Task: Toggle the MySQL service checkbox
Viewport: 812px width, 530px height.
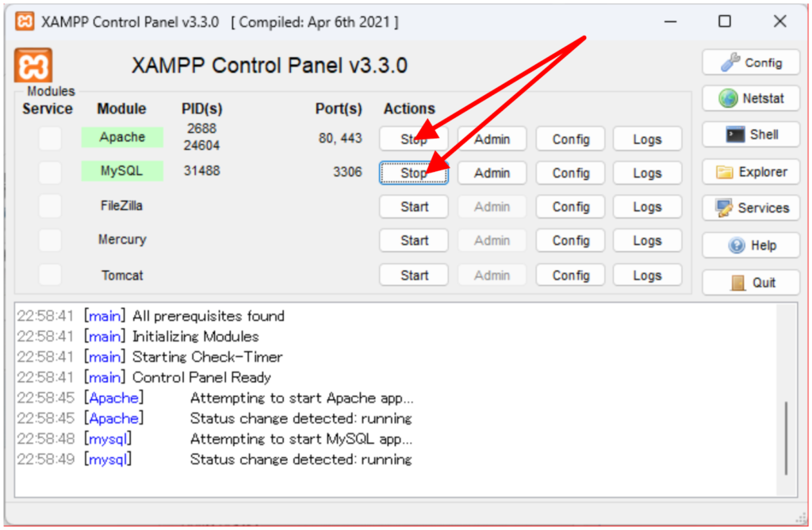Action: pyautogui.click(x=50, y=172)
